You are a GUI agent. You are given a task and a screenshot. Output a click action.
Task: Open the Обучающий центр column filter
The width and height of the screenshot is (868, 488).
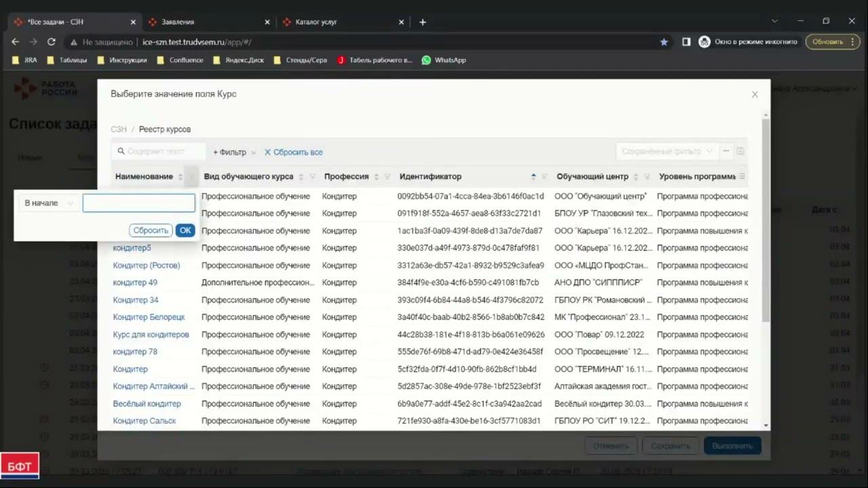pyautogui.click(x=647, y=177)
